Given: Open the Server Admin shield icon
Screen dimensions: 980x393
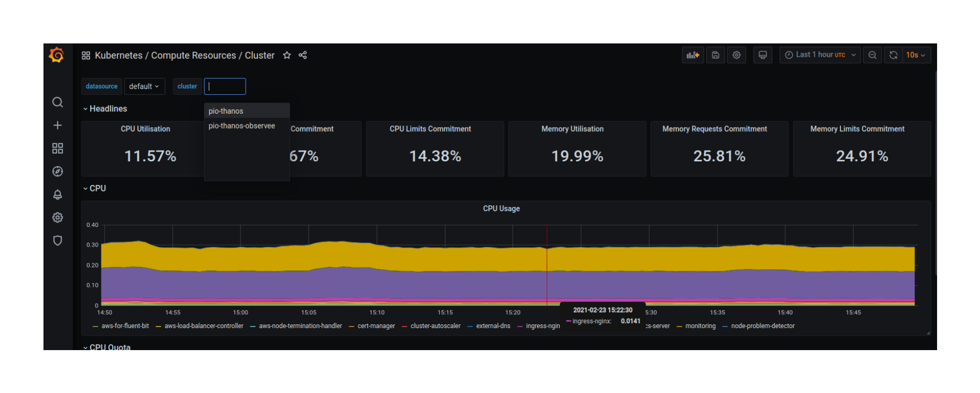Looking at the screenshot, I should [x=57, y=240].
